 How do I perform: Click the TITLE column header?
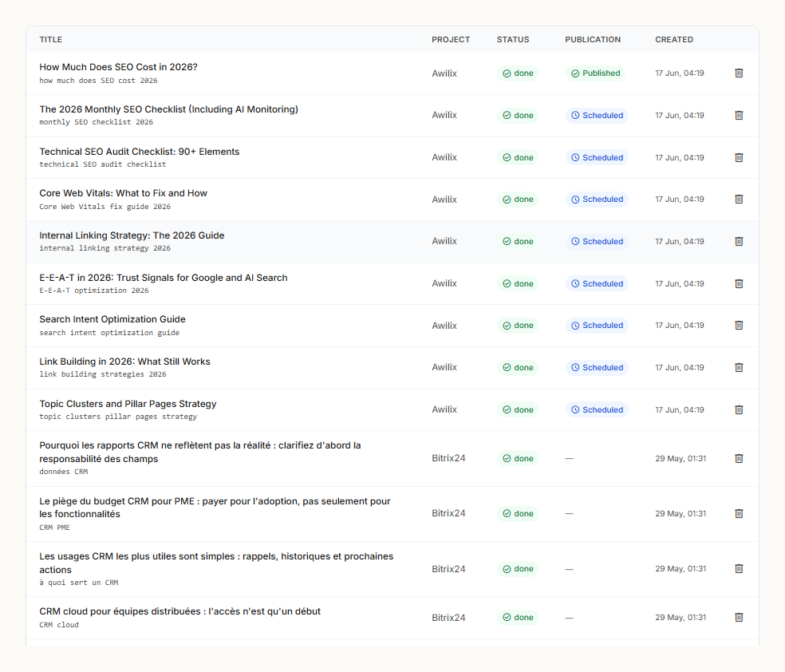[x=50, y=40]
